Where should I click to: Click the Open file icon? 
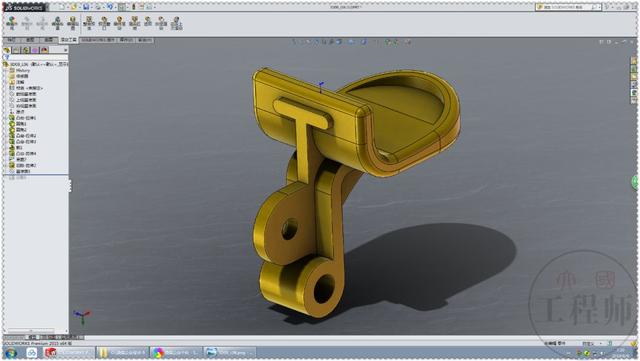[x=74, y=7]
